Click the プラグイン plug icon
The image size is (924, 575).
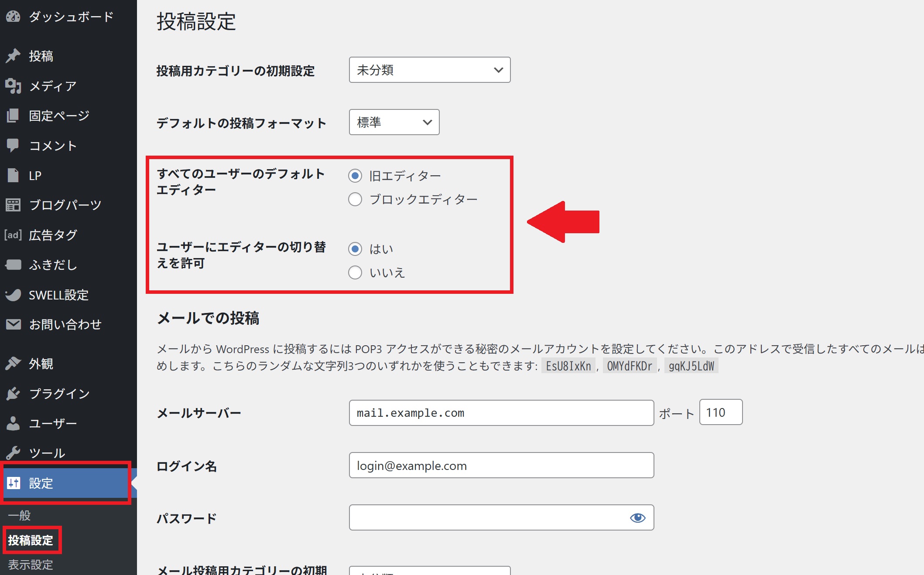[13, 394]
